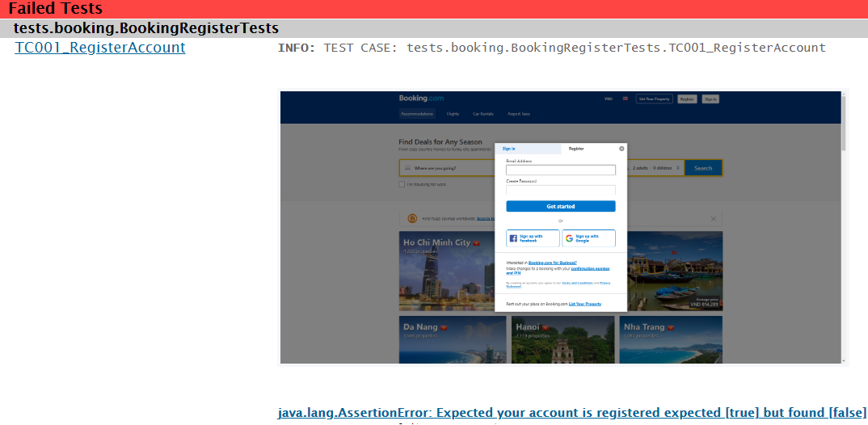Click the Google icon in the sign-up button
The image size is (868, 425).
569,238
